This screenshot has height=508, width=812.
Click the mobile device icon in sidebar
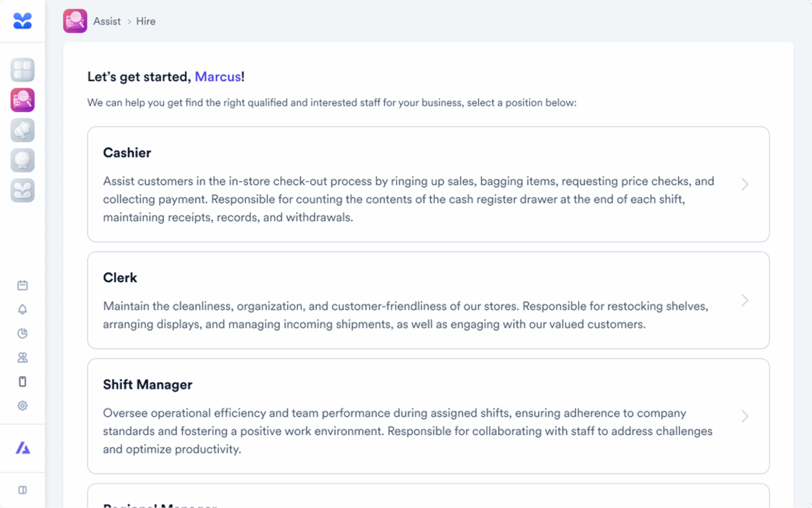[22, 382]
